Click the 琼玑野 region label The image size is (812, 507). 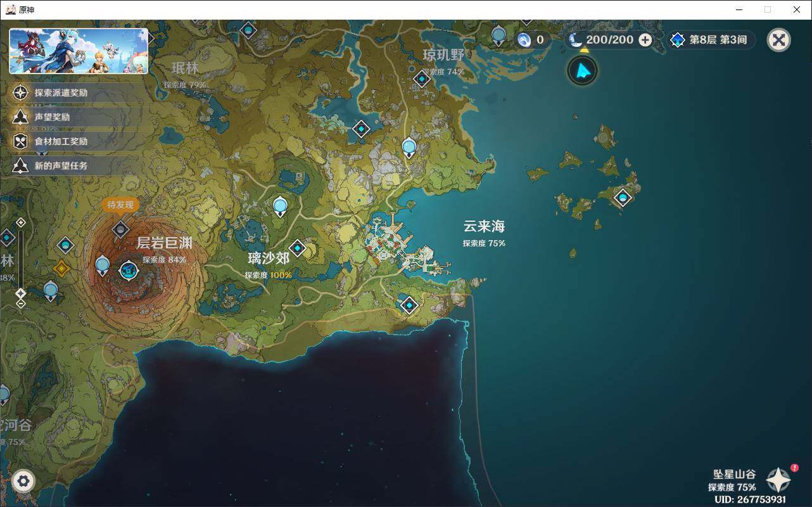(444, 55)
